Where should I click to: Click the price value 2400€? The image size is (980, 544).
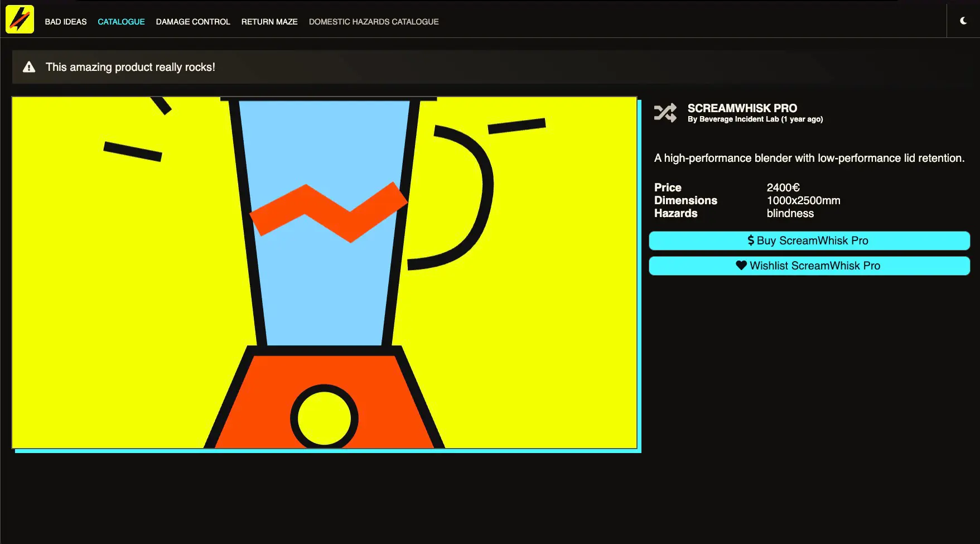(x=783, y=187)
